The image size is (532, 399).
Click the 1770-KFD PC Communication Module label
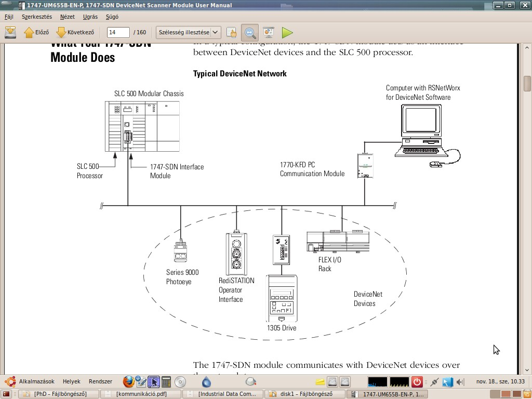[x=312, y=169]
